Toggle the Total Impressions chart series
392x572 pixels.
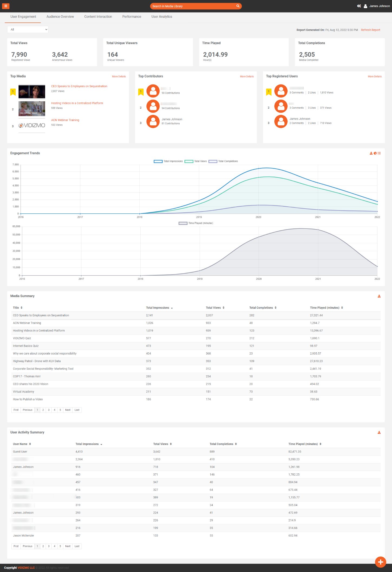click(168, 161)
